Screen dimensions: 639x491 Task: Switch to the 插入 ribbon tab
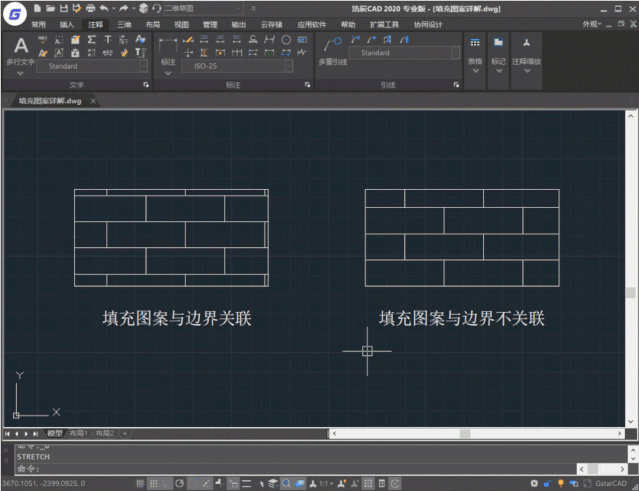(x=67, y=23)
